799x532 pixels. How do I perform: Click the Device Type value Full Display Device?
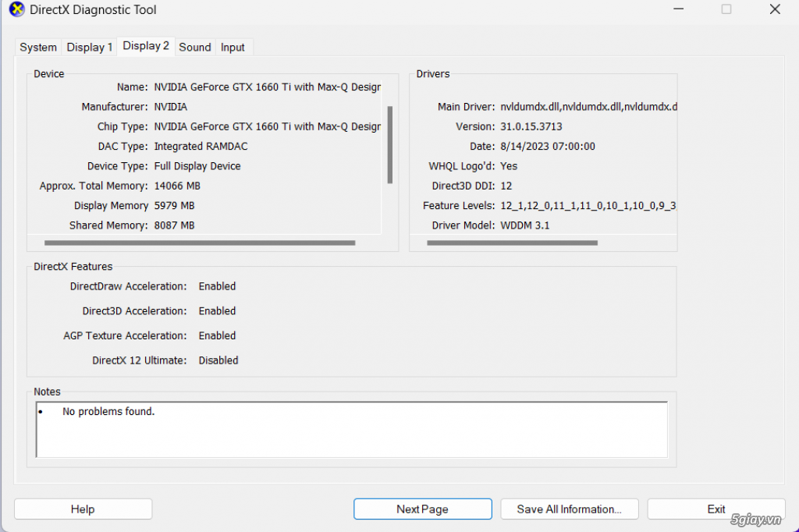pyautogui.click(x=197, y=166)
